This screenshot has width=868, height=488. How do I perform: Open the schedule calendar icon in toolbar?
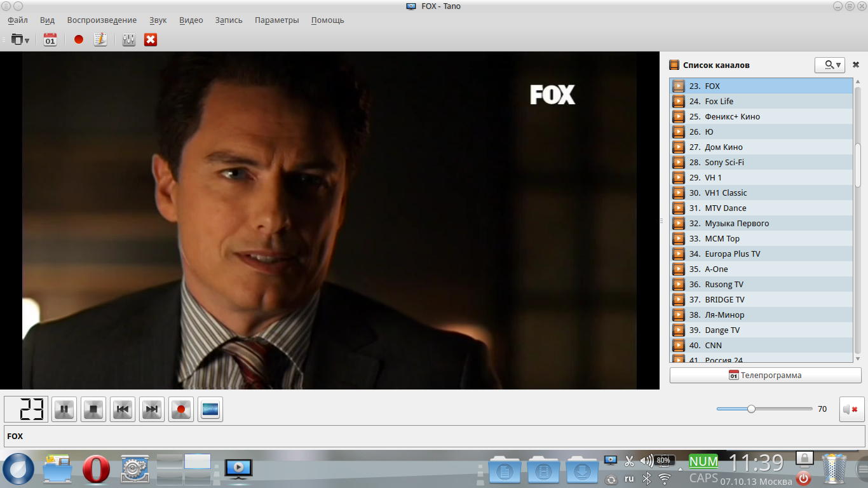click(50, 40)
